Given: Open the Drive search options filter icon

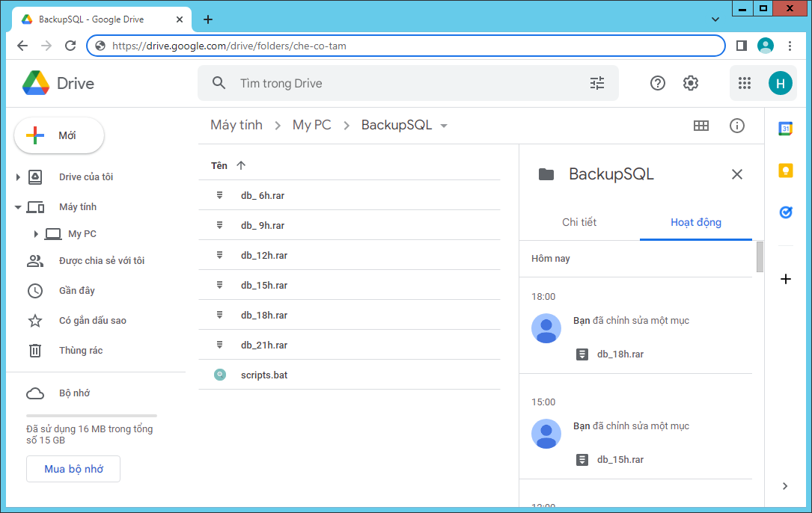Looking at the screenshot, I should click(x=596, y=83).
